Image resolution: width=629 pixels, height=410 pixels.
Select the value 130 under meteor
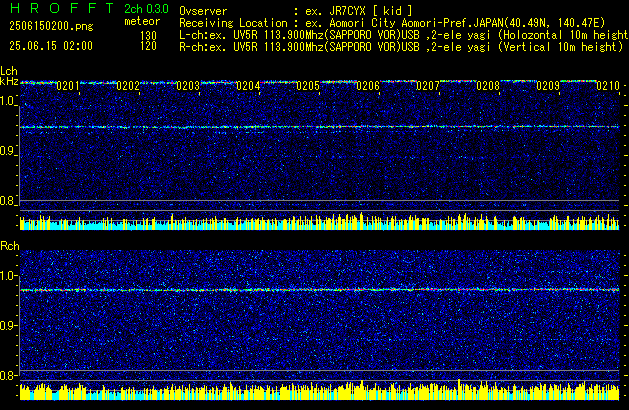tap(148, 36)
